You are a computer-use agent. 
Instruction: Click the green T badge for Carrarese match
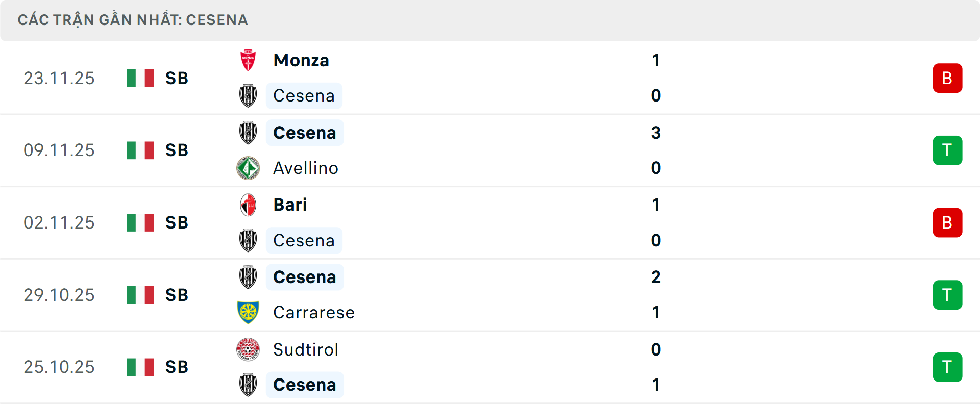947,295
